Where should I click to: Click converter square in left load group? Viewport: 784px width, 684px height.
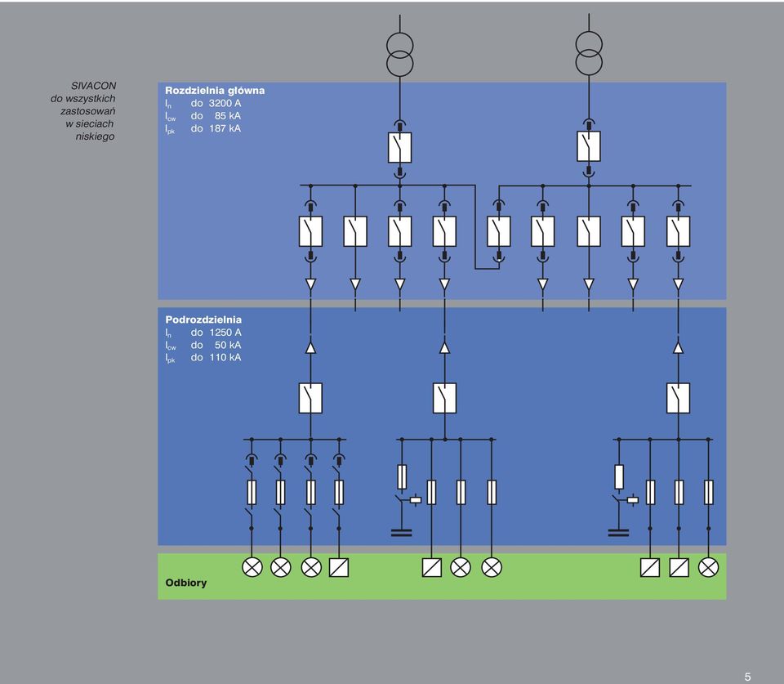[x=339, y=567]
